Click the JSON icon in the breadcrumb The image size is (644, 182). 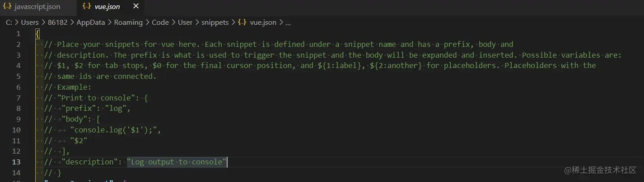coord(242,22)
